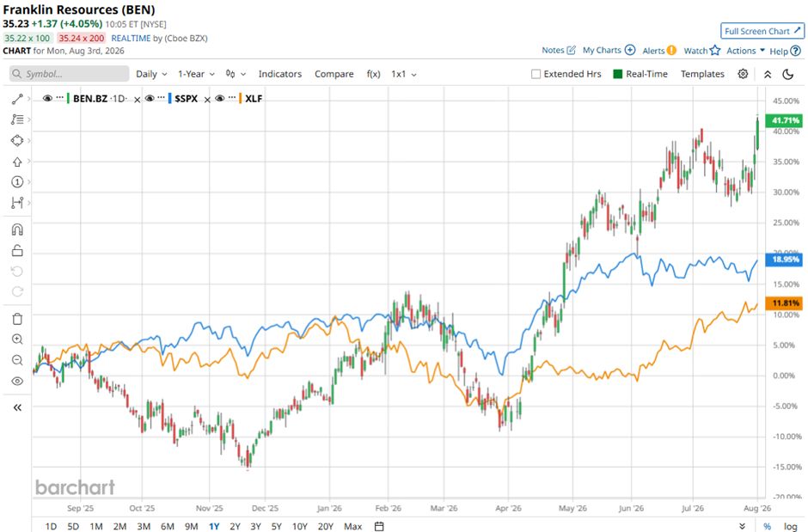808x532 pixels.
Task: Pick the numbered label tool
Action: tap(17, 182)
